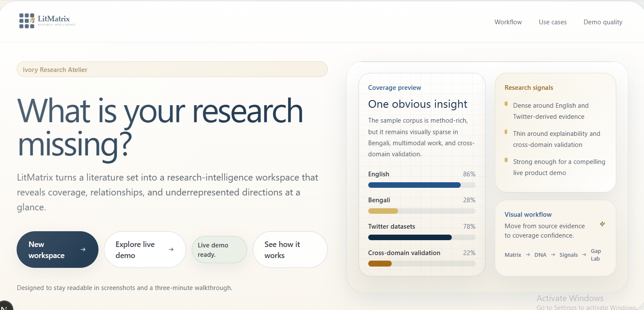Go to Demo quality in the top navigation
This screenshot has height=310, width=644.
click(603, 22)
